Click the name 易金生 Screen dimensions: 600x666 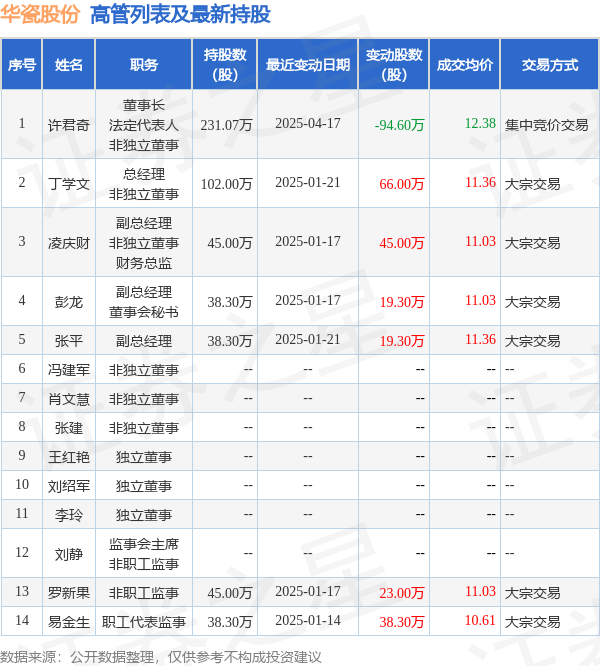[69, 622]
